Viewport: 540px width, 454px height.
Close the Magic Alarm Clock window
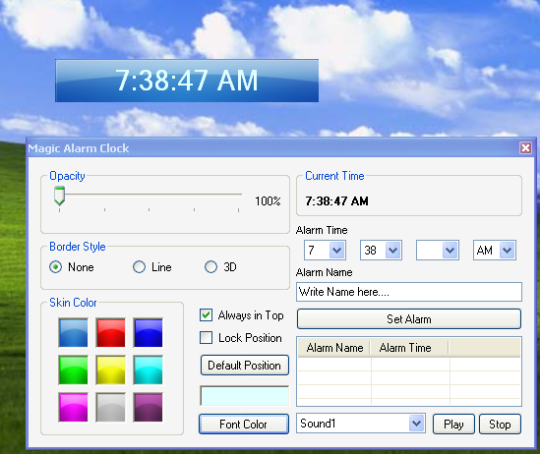click(526, 148)
